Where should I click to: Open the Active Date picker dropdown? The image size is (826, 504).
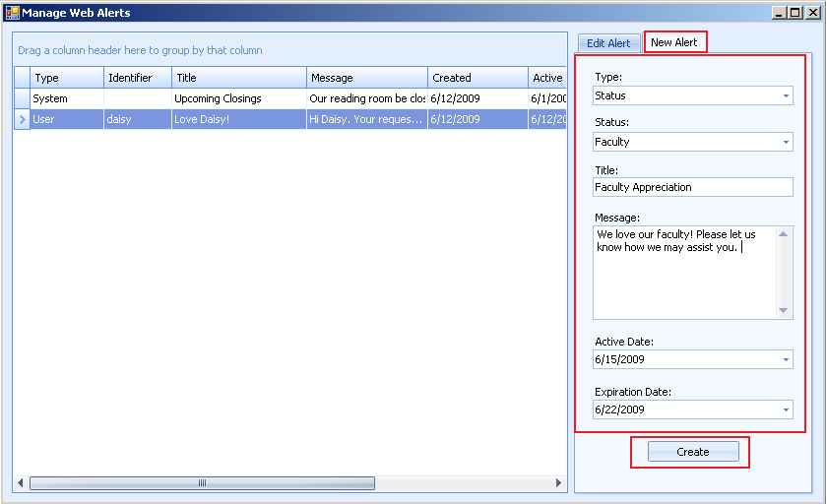point(786,360)
